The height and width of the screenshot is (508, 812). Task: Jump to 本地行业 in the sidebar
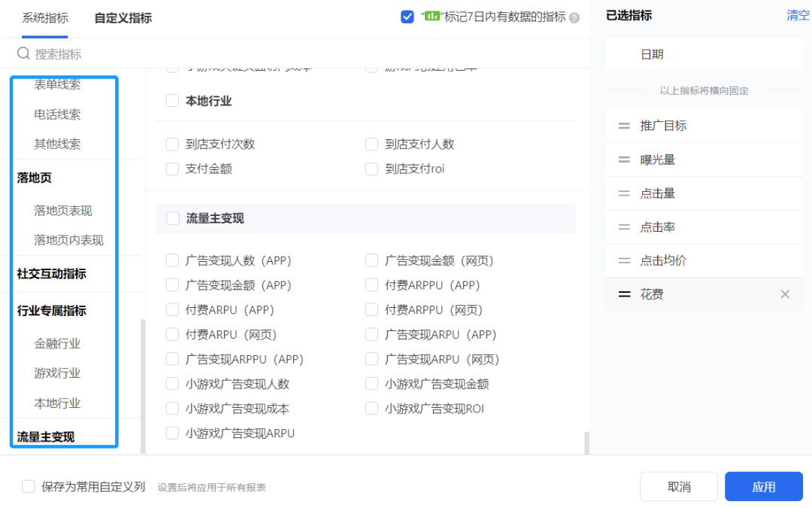(x=57, y=403)
